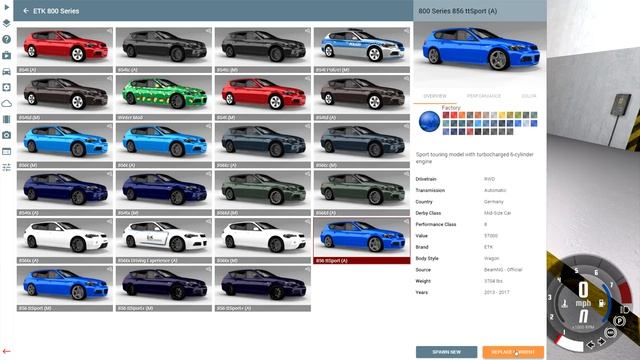Select the green Winter Mod car thumbnail

(x=164, y=98)
